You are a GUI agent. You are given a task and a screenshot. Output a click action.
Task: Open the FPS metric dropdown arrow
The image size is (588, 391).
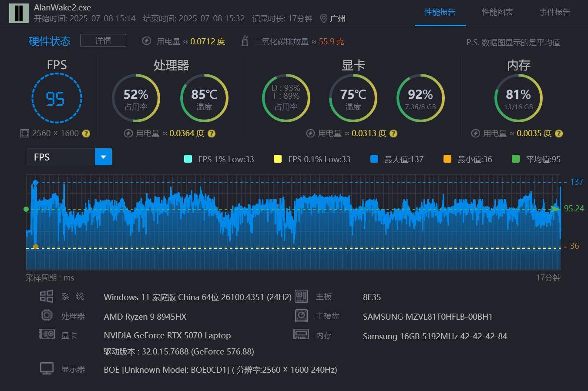click(104, 157)
